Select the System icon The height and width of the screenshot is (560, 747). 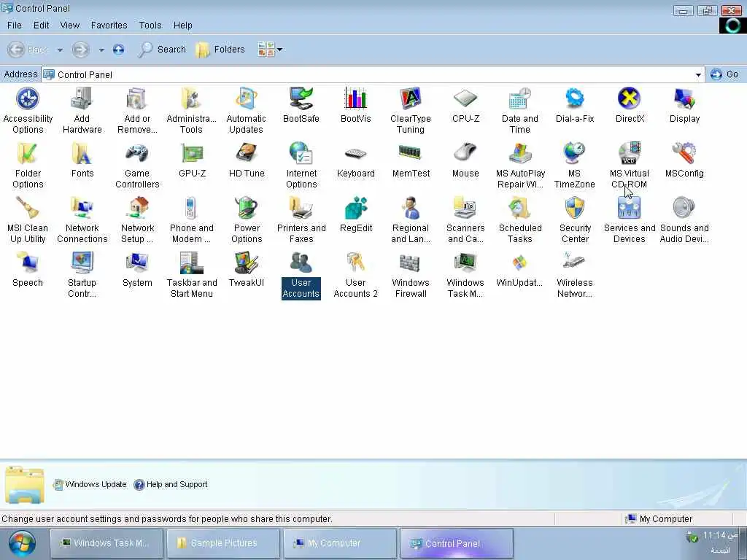(137, 262)
